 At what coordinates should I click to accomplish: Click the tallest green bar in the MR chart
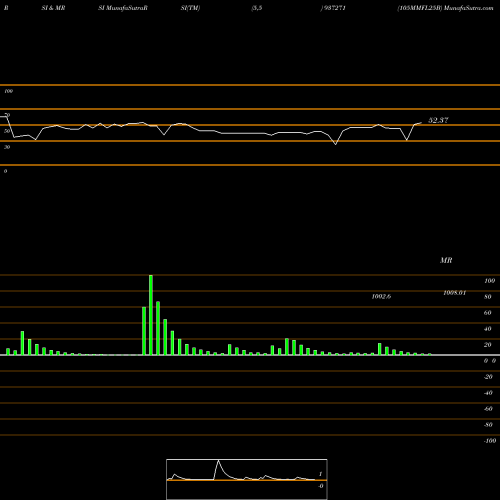click(151, 315)
